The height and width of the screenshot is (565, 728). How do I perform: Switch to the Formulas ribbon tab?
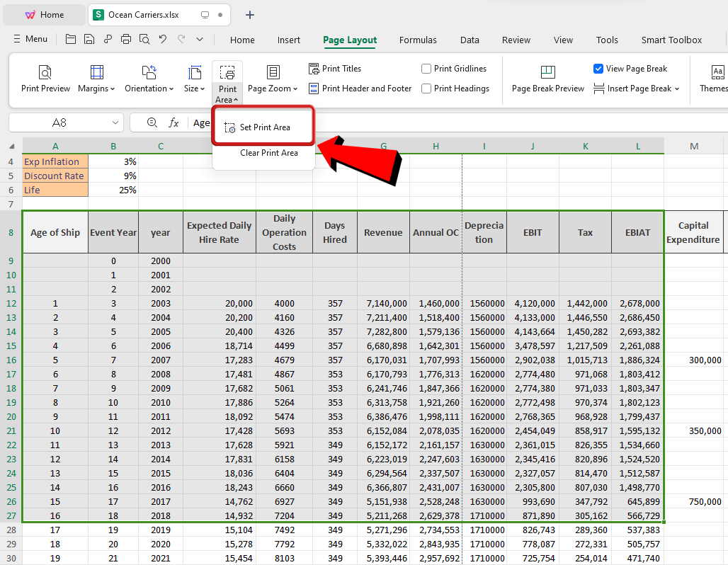tap(417, 40)
